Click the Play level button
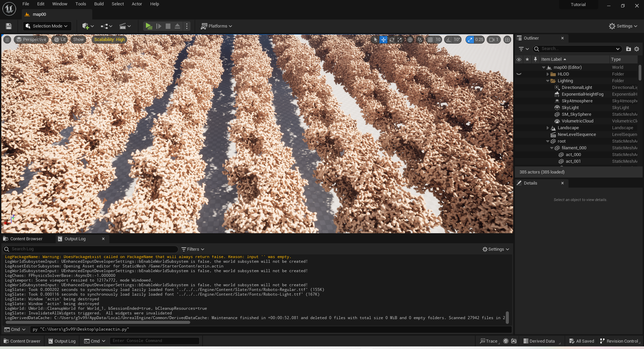This screenshot has height=349, width=644. [149, 26]
